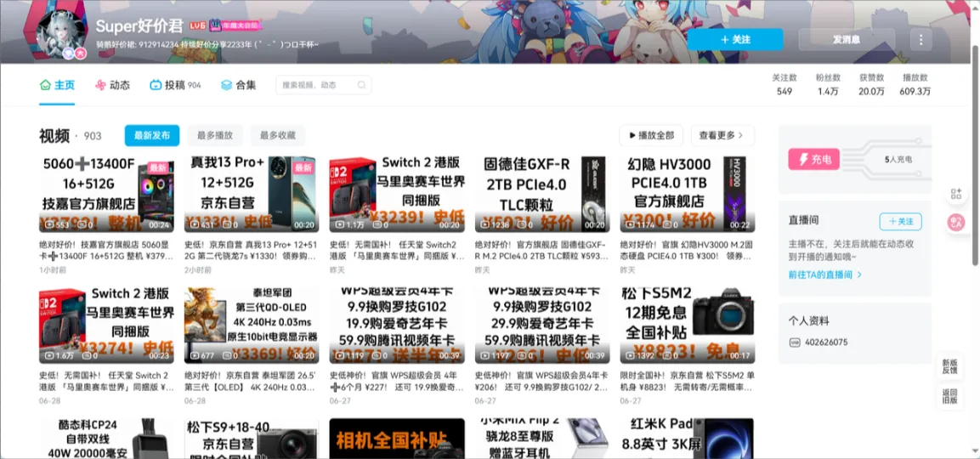980x459 pixels.
Task: Go to 前往TA的直播间 link
Action: [825, 275]
